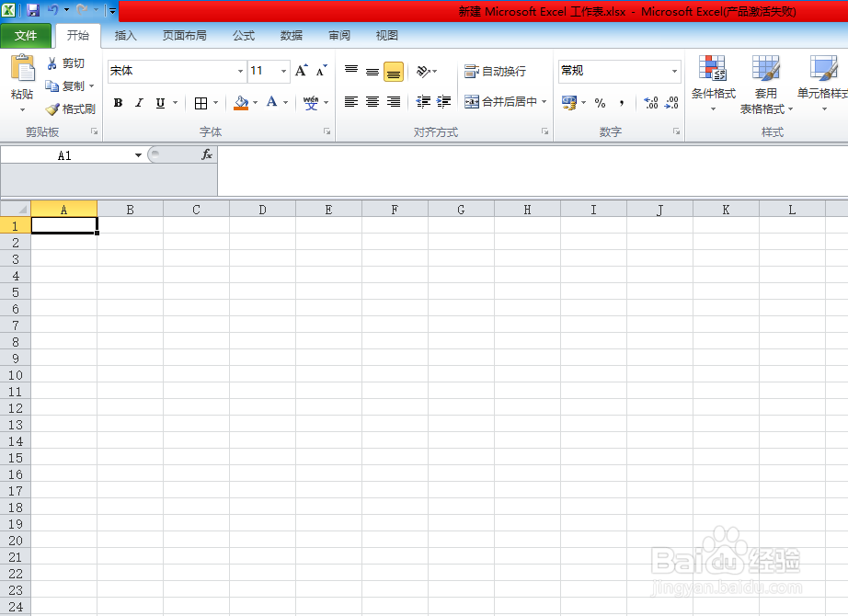Click the Select All corner button
This screenshot has width=848, height=616.
(16, 209)
